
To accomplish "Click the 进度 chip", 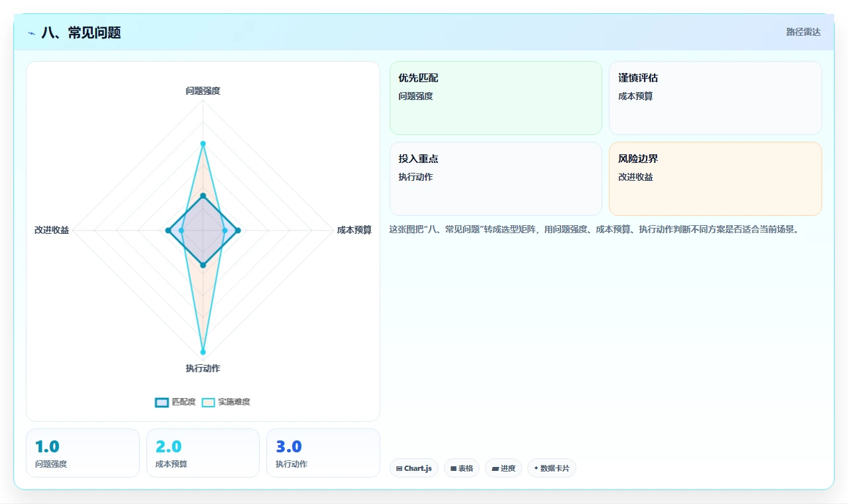I will pos(503,468).
